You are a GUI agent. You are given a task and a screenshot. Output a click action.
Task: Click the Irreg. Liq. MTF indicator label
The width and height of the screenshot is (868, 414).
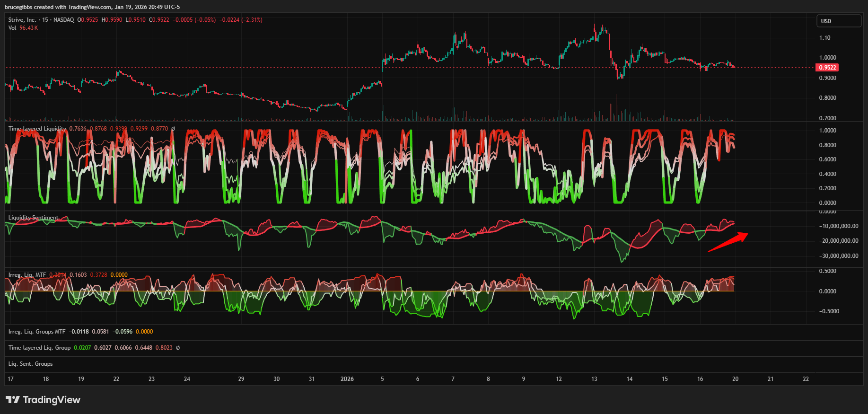[x=27, y=275]
